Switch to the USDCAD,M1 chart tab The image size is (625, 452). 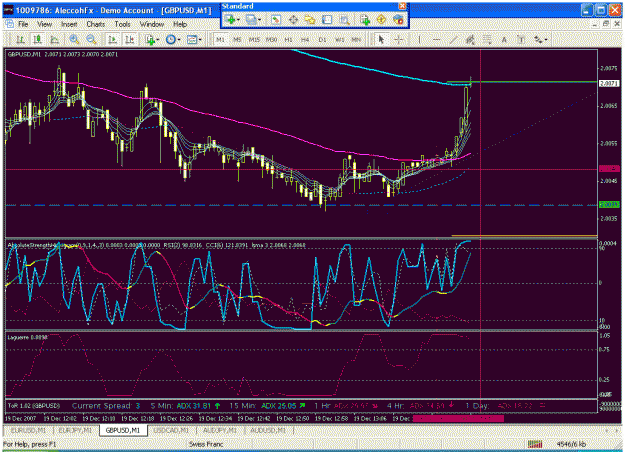(x=172, y=430)
